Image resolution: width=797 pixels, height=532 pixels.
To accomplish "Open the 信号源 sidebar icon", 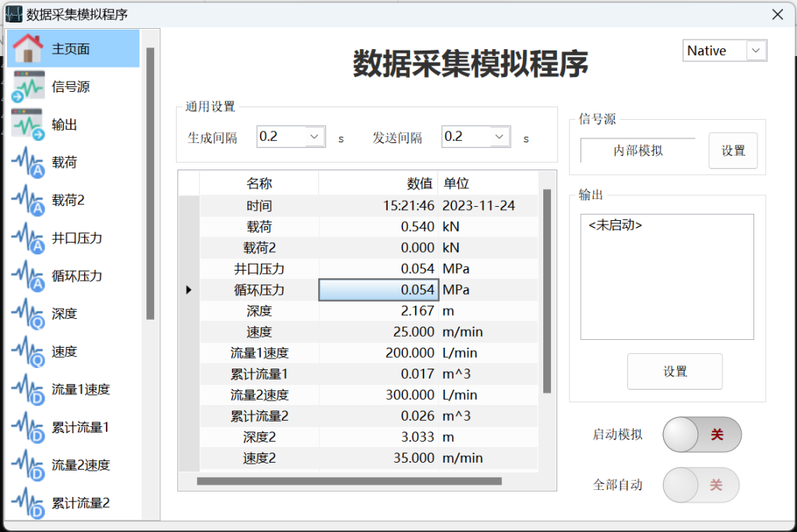I will 28,86.
